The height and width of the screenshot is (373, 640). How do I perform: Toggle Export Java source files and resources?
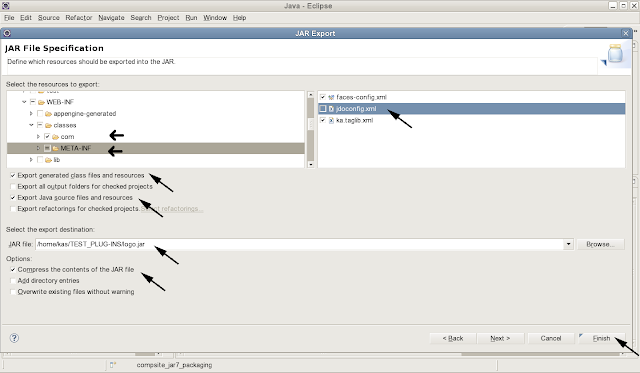pos(13,198)
